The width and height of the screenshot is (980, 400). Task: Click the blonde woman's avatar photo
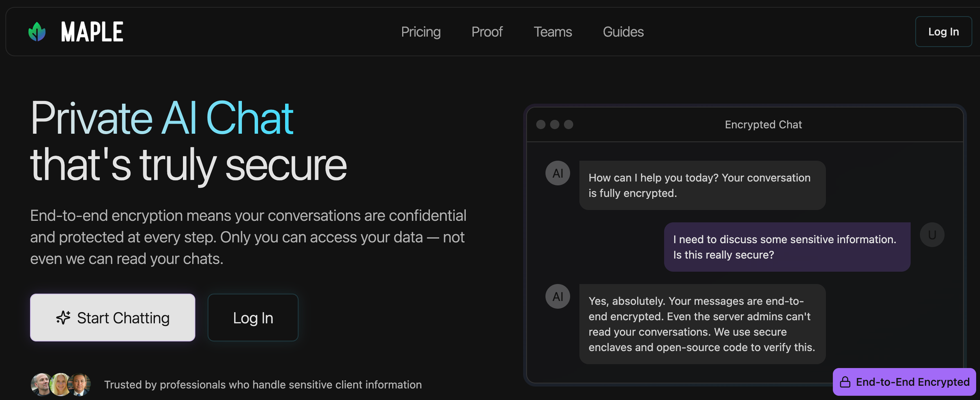coord(60,385)
